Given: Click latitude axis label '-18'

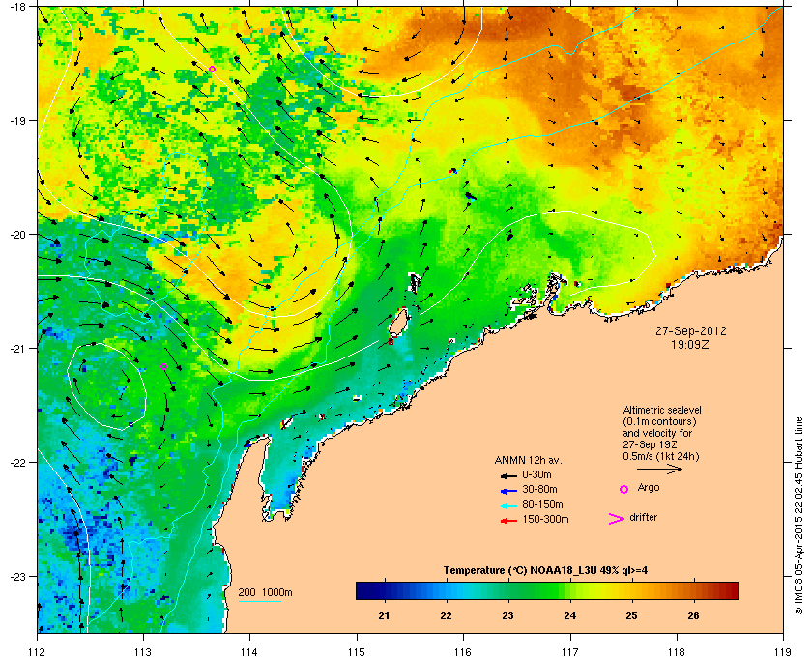Looking at the screenshot, I should point(16,6).
